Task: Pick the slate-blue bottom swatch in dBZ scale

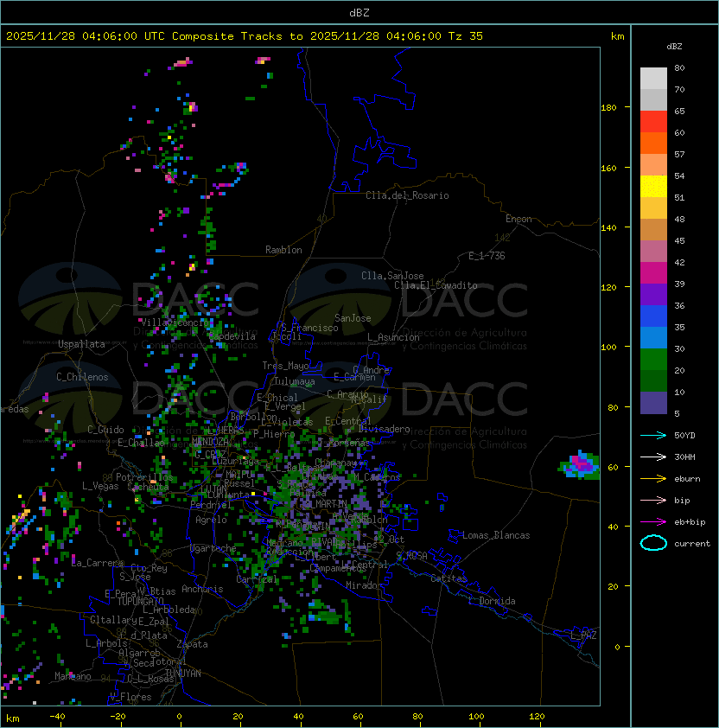Action: click(653, 403)
